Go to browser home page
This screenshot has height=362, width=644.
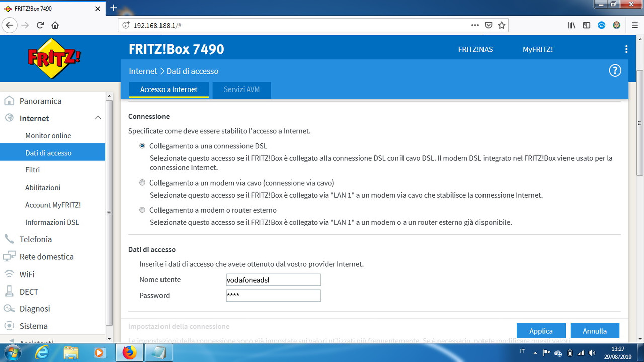tap(55, 25)
